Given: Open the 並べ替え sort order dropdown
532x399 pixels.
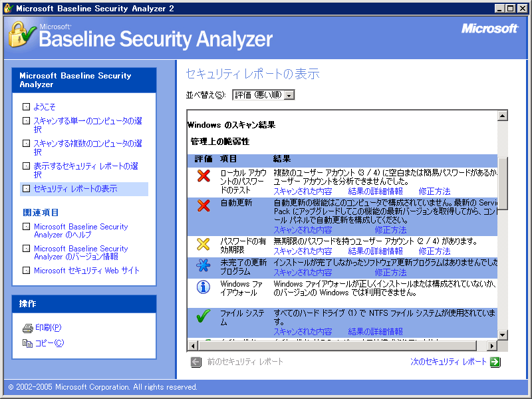Looking at the screenshot, I should click(x=289, y=95).
